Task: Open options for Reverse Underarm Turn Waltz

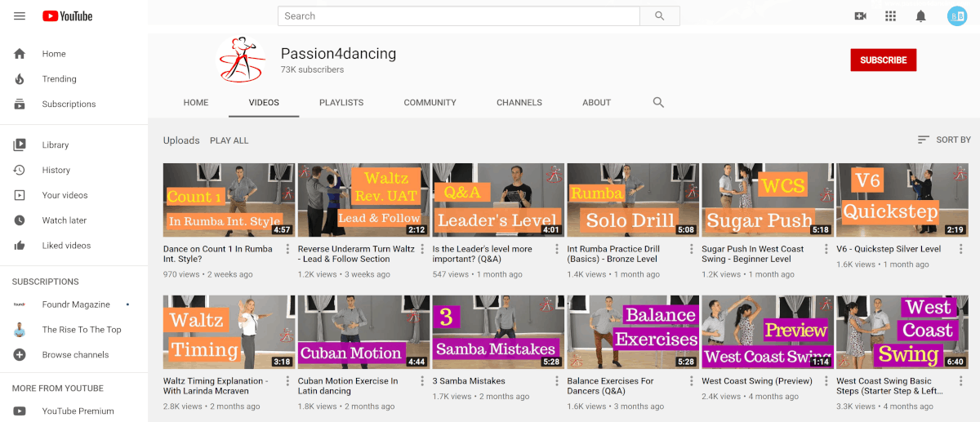Action: (422, 250)
